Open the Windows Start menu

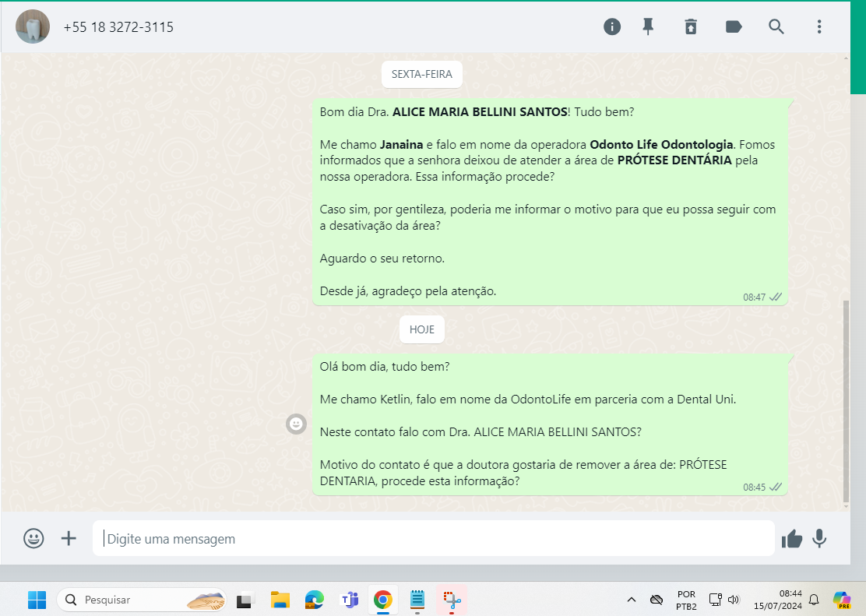37,600
